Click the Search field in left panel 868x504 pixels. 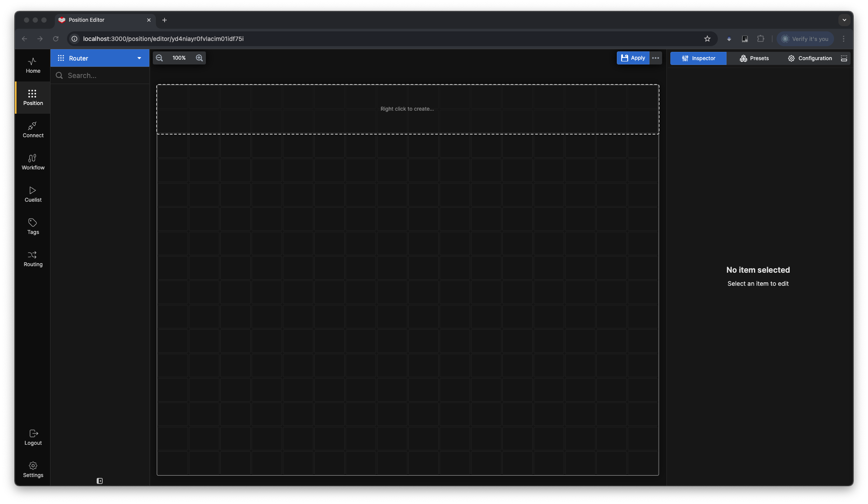coord(100,75)
